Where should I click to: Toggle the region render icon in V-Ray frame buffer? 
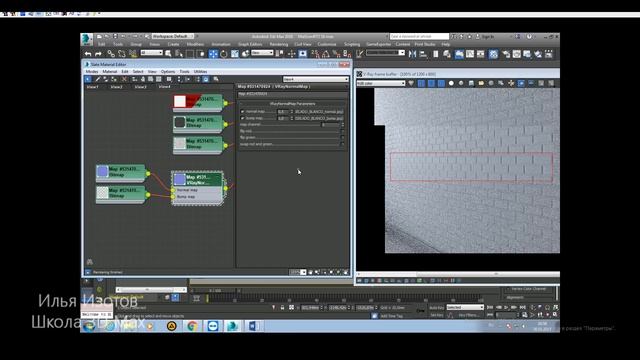coord(521,83)
